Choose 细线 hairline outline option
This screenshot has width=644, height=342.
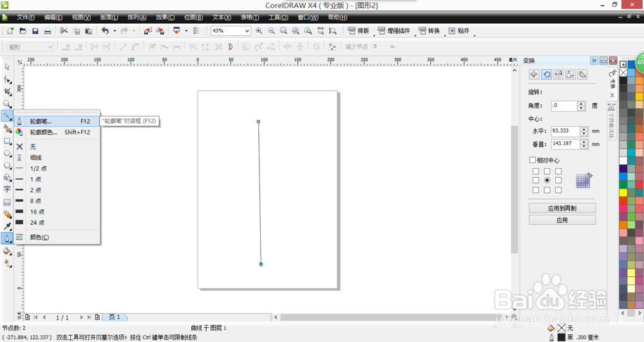[57, 158]
